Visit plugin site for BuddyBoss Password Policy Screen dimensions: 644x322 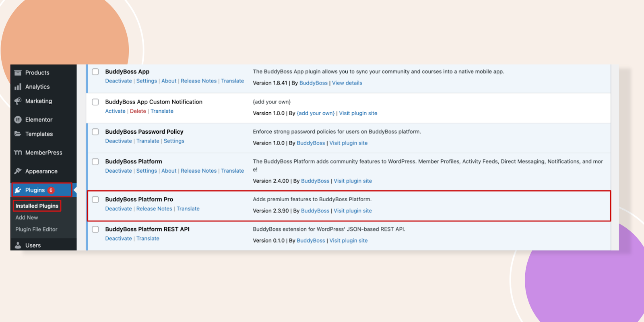[349, 143]
